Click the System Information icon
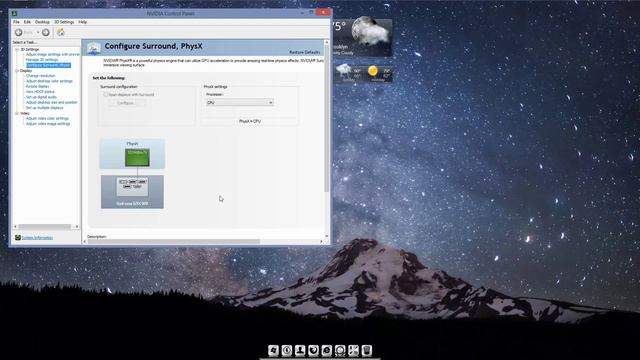The height and width of the screenshot is (360, 640). point(18,238)
